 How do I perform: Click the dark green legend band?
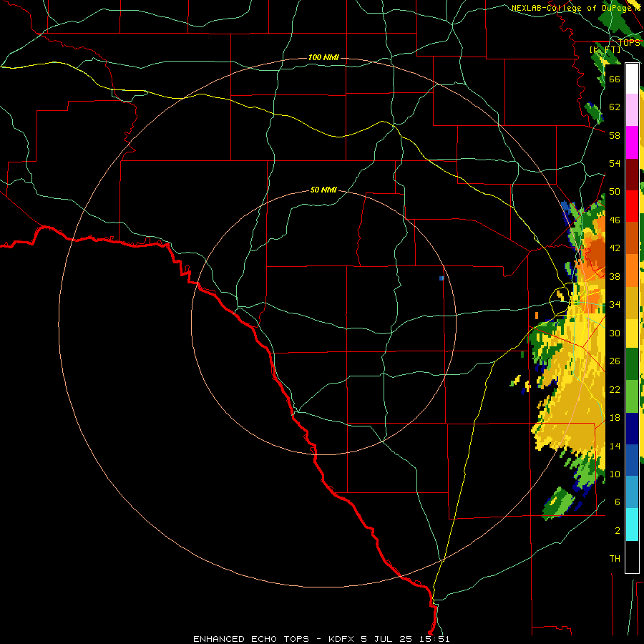632,364
